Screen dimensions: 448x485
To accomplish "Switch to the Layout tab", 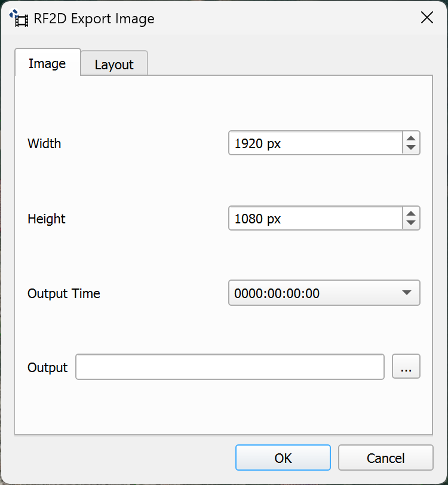I will (x=113, y=65).
